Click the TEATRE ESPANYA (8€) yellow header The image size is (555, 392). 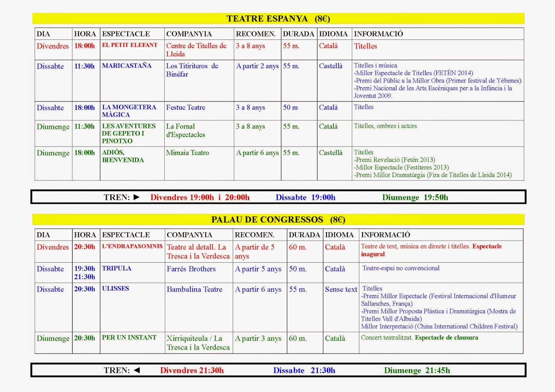click(x=278, y=19)
